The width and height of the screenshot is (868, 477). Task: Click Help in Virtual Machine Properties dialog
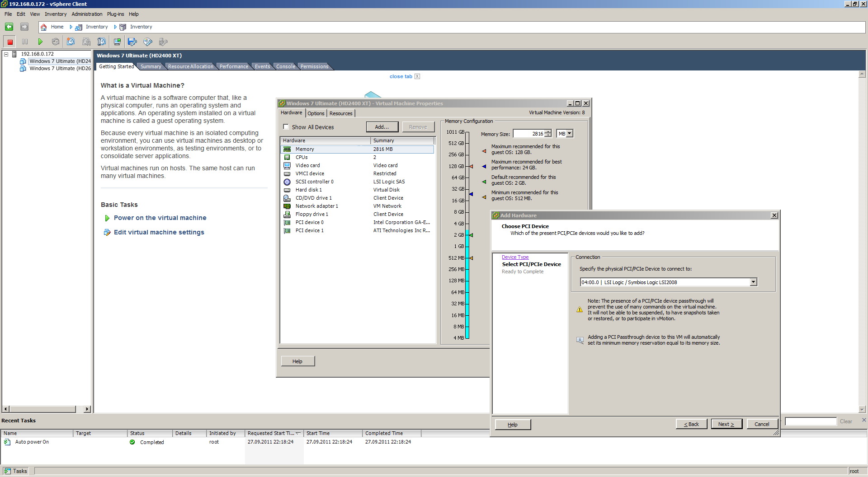[x=297, y=361]
